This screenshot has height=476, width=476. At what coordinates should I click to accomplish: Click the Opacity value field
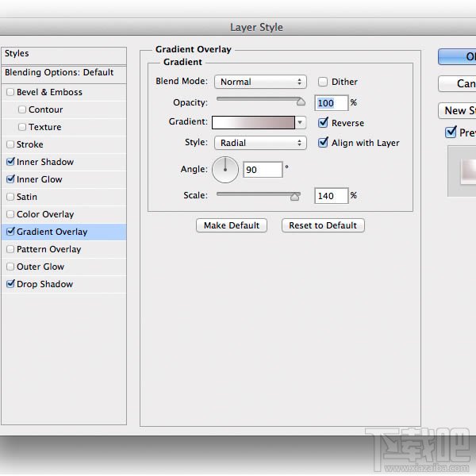pyautogui.click(x=331, y=103)
